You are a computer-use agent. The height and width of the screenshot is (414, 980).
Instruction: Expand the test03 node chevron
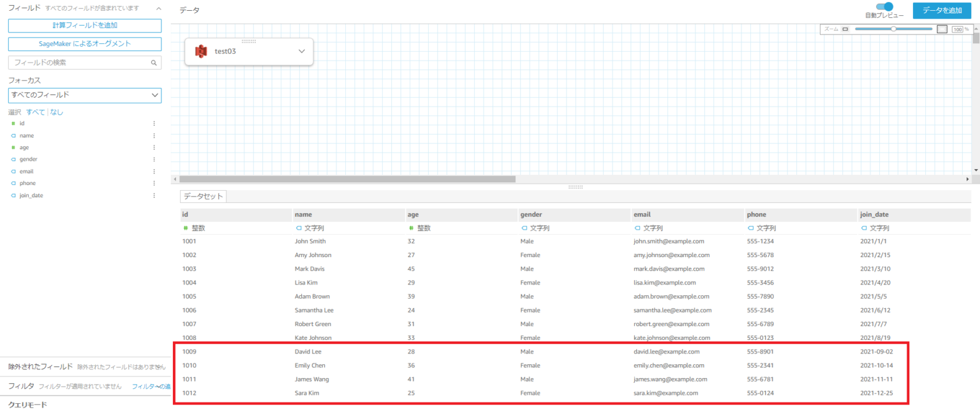coord(301,51)
